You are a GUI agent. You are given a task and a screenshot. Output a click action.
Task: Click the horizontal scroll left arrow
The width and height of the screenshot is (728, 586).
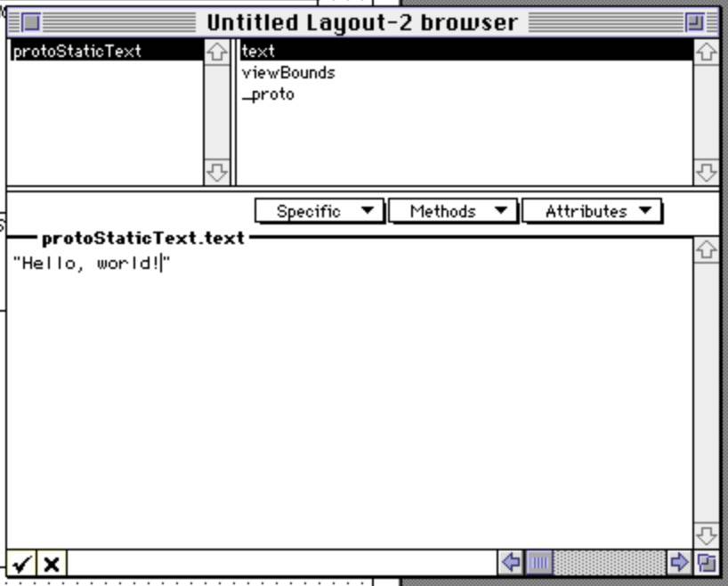coord(511,562)
